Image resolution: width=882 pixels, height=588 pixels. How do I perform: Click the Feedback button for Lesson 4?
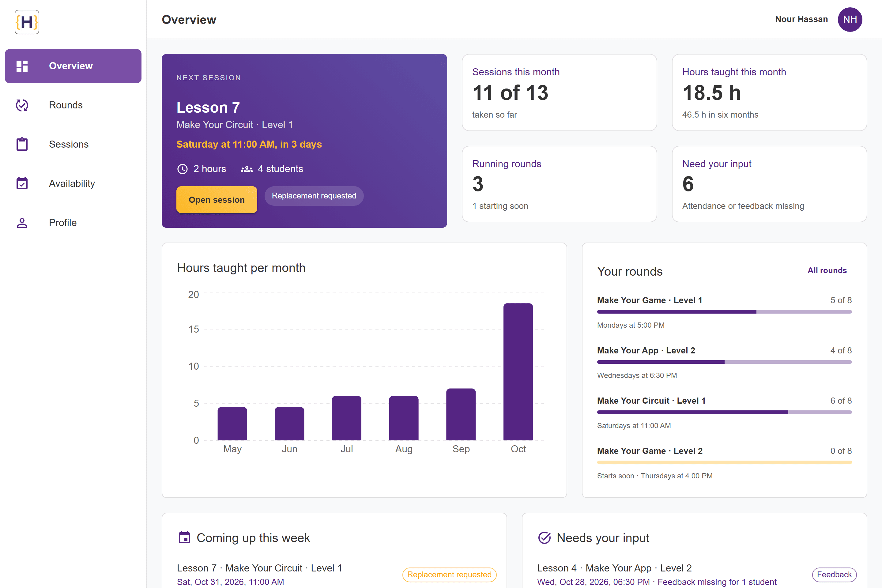click(x=834, y=575)
